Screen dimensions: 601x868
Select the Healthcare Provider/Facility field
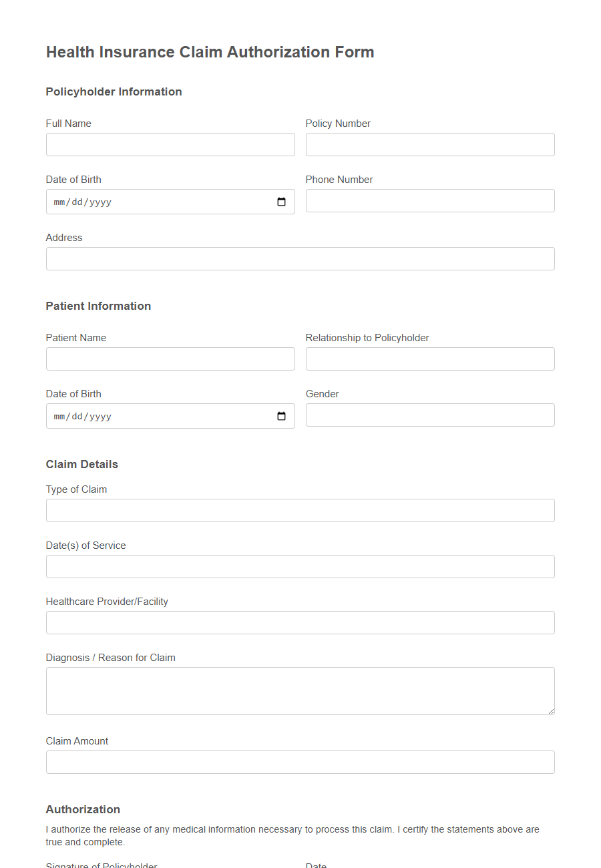click(x=300, y=622)
